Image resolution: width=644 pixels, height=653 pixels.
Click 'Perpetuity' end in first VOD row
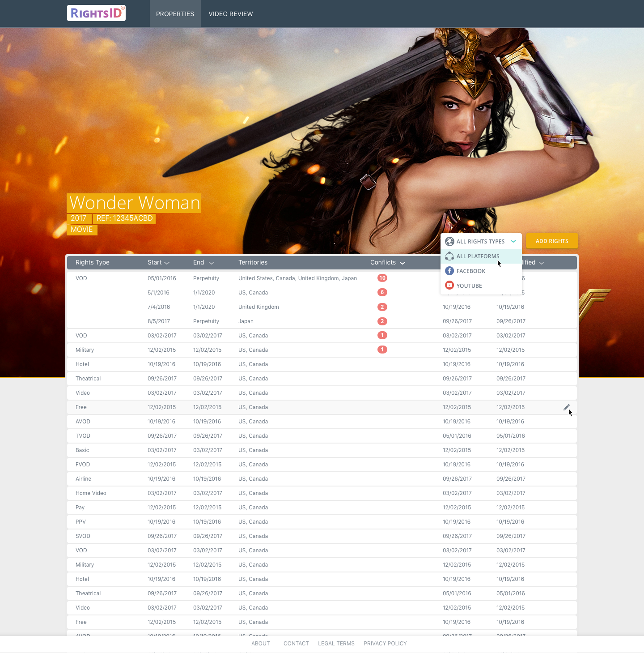click(x=206, y=278)
